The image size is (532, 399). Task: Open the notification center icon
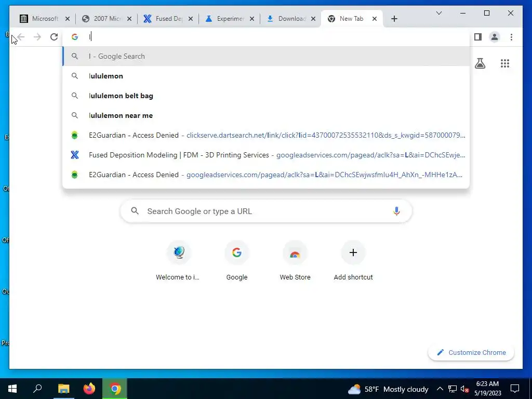pyautogui.click(x=515, y=389)
